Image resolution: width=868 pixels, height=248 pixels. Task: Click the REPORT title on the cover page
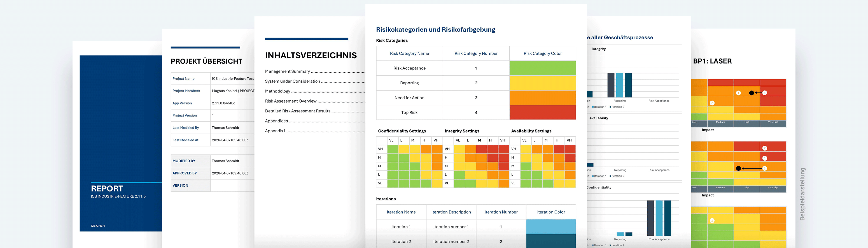pyautogui.click(x=107, y=188)
